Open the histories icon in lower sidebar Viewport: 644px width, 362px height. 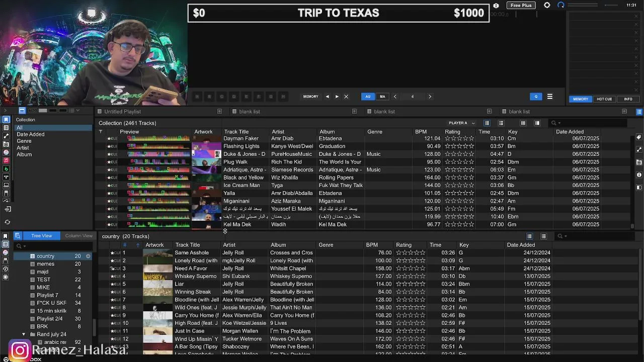pyautogui.click(x=6, y=268)
